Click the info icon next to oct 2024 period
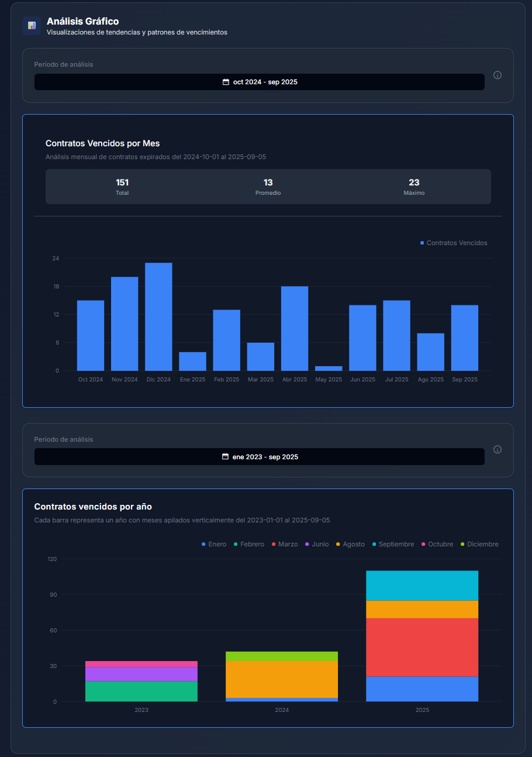Image resolution: width=532 pixels, height=757 pixels. 498,75
